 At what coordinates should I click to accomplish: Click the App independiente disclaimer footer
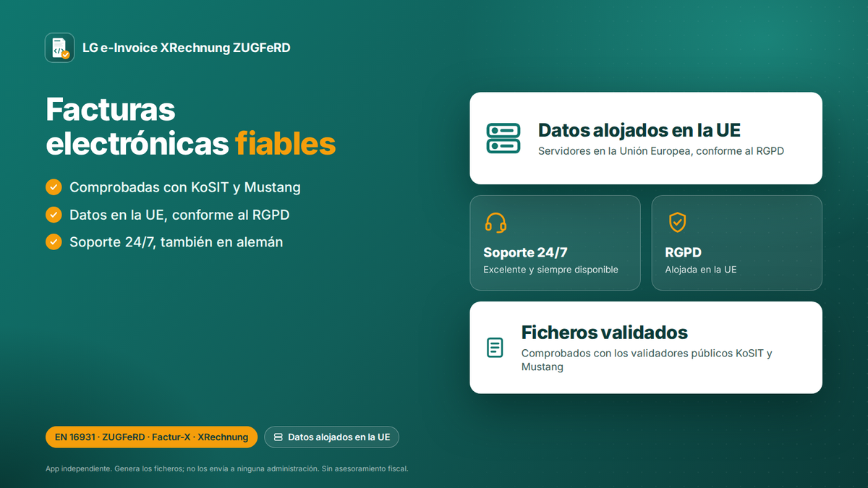[x=227, y=468]
